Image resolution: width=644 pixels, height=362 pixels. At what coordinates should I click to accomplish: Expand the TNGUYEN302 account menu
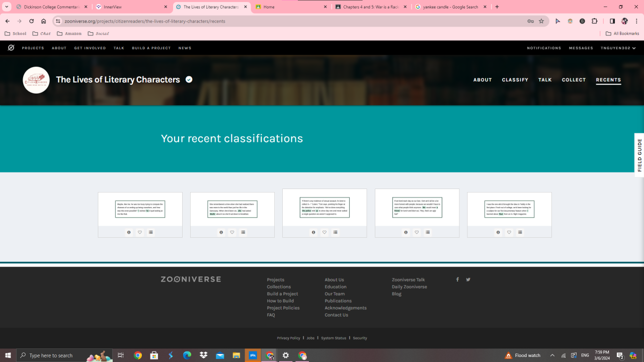click(618, 48)
